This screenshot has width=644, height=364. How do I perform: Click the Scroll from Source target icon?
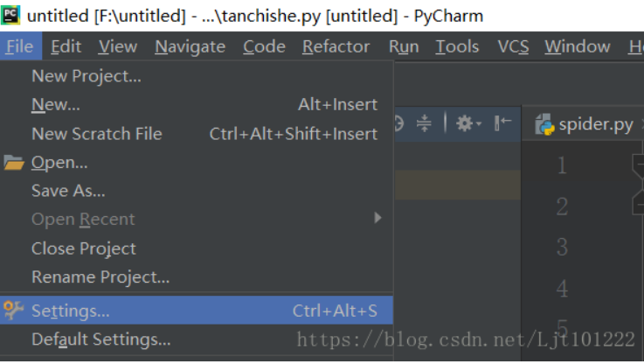coord(398,124)
